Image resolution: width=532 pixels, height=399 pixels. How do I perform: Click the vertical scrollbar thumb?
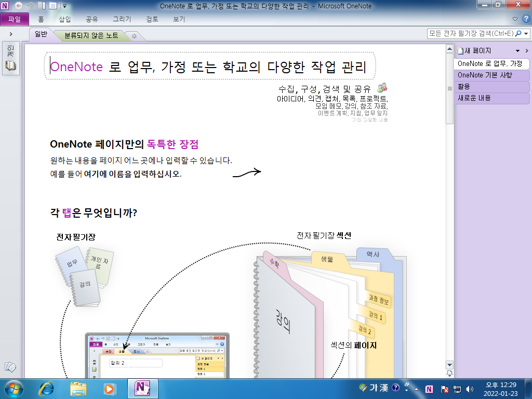tap(449, 88)
